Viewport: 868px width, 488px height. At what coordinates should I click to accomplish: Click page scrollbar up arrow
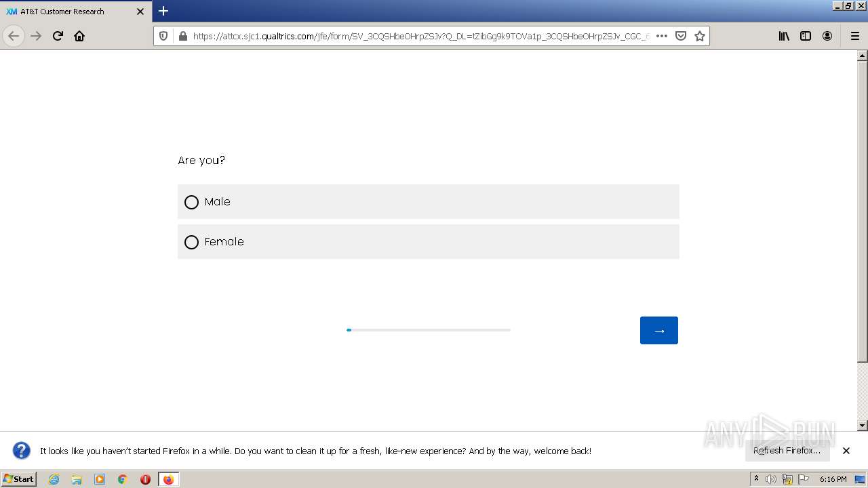pos(863,56)
